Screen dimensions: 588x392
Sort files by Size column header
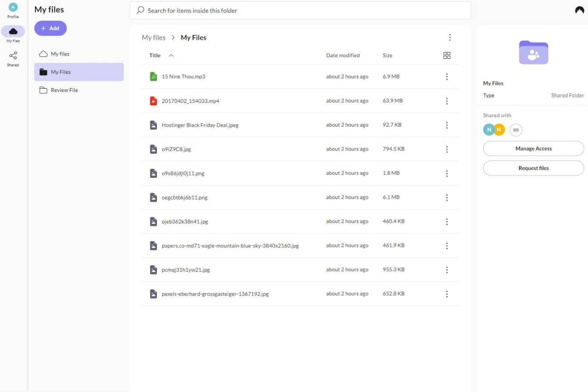387,56
